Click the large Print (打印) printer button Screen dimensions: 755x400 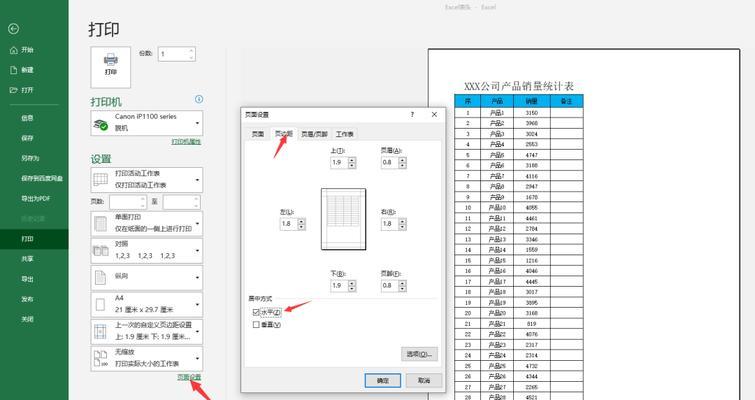click(x=110, y=64)
